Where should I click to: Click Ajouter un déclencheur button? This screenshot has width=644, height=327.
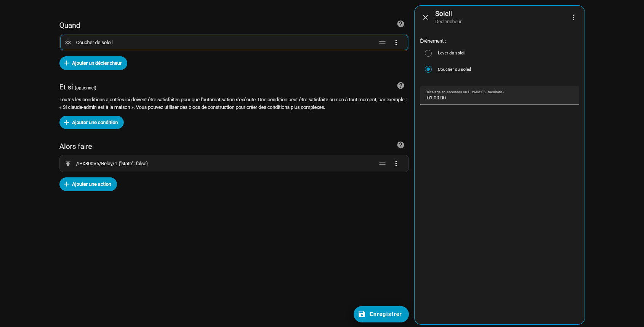tap(93, 63)
